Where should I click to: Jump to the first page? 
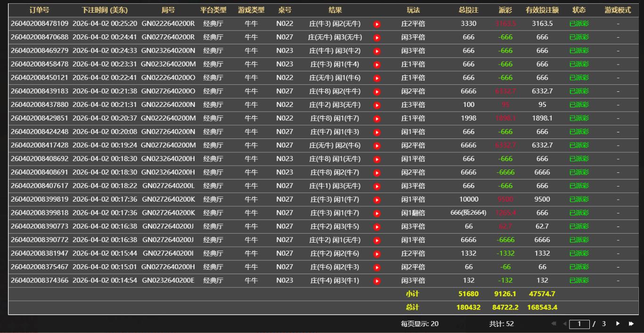[x=554, y=324]
